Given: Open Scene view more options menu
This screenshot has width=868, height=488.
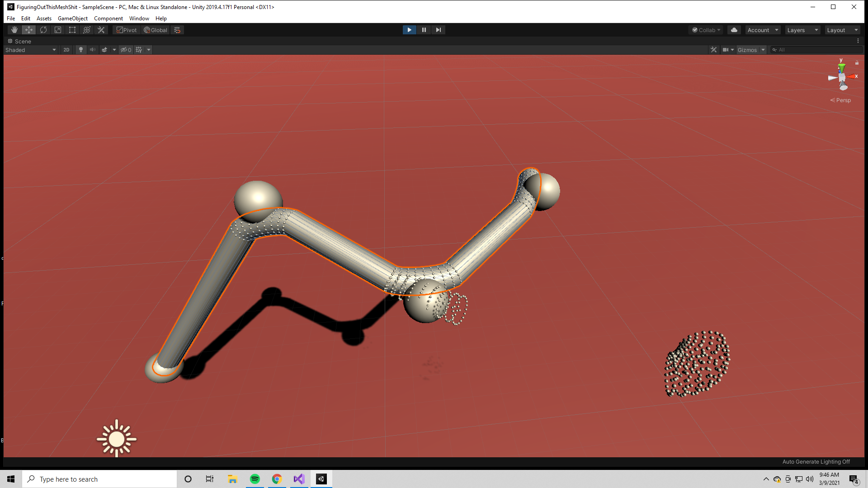Looking at the screenshot, I should (858, 41).
